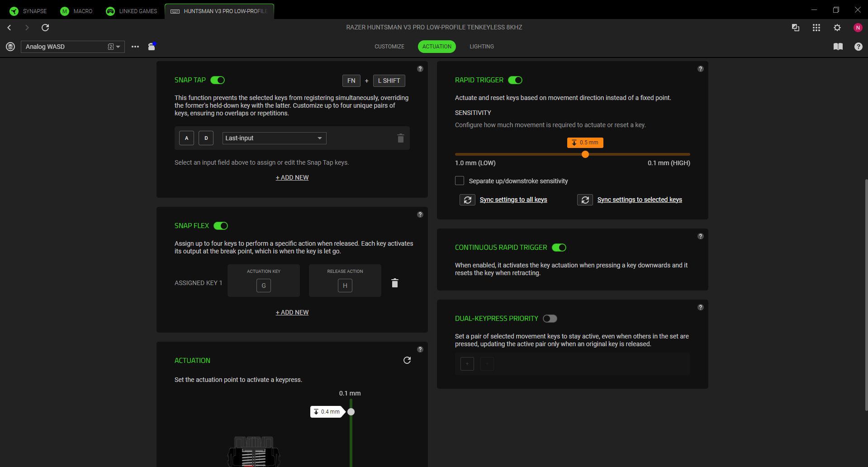
Task: Switch to the Synapse tab
Action: [28, 11]
